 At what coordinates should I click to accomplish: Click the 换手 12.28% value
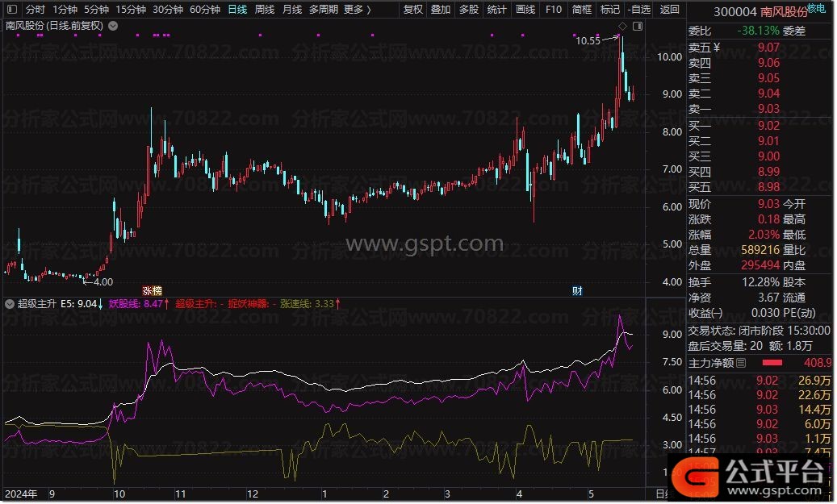click(x=760, y=282)
